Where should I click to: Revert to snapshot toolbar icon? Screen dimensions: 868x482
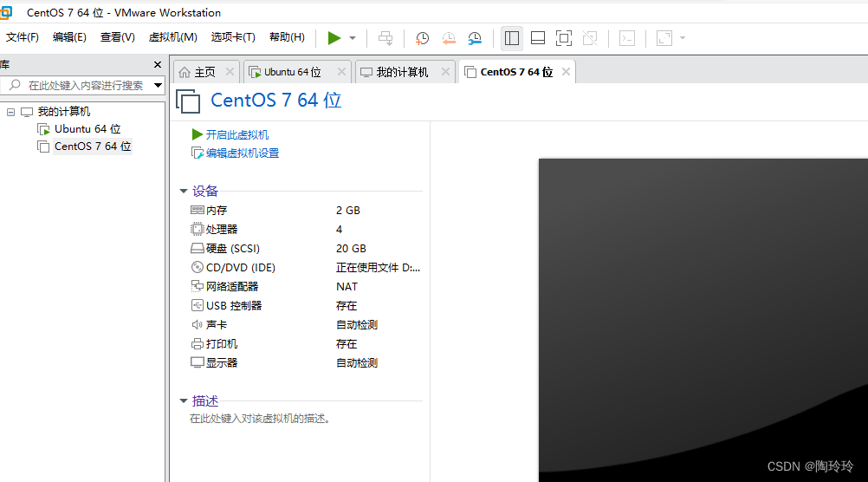click(x=449, y=38)
